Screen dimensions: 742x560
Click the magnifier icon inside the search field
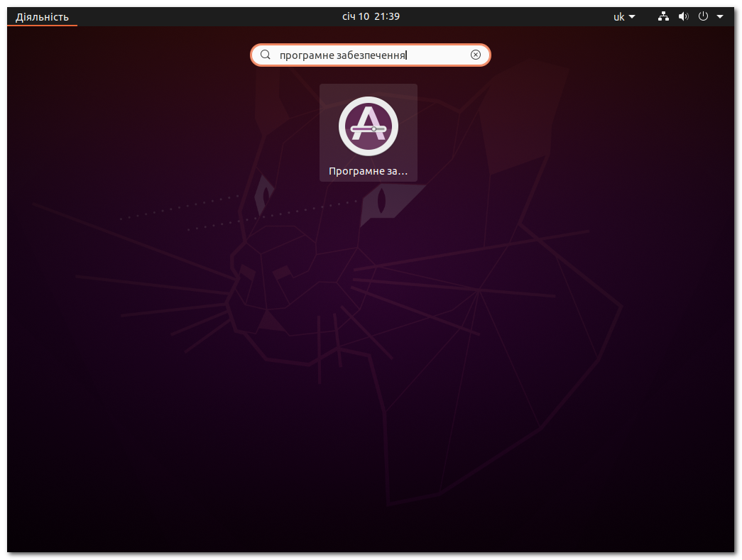coord(265,55)
